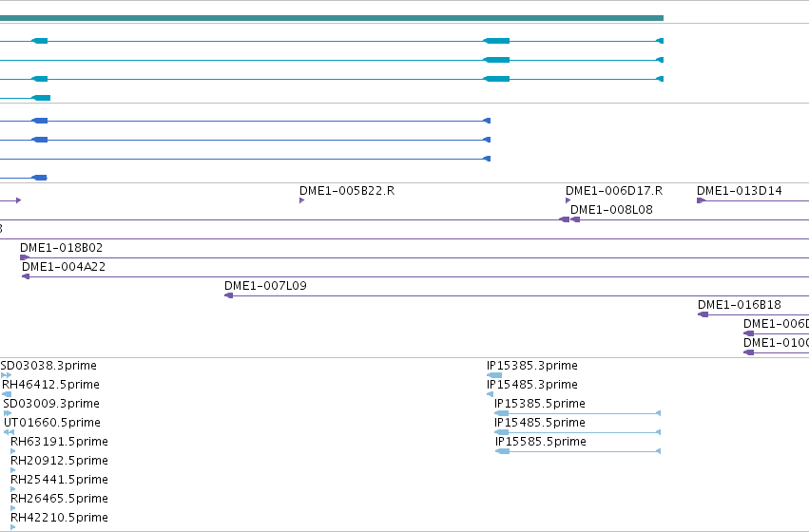Click the IP15485.3prime label

(532, 385)
